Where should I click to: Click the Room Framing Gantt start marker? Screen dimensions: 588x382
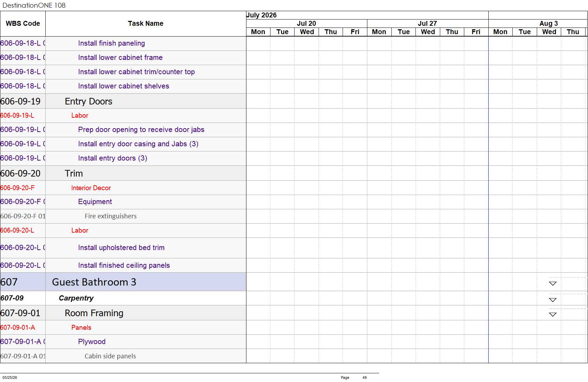point(552,314)
